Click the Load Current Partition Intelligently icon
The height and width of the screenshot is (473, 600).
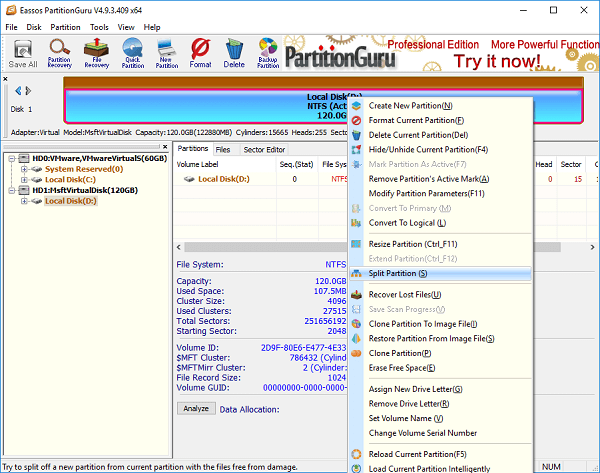pyautogui.click(x=356, y=468)
